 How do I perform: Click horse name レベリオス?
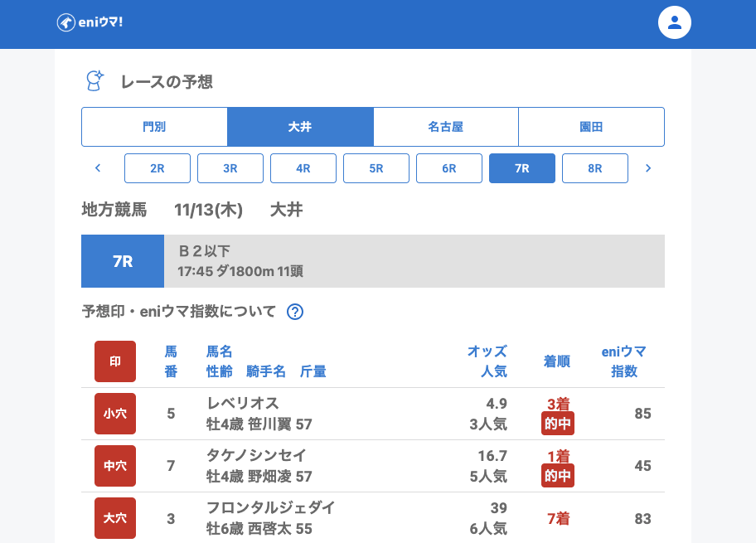(243, 404)
